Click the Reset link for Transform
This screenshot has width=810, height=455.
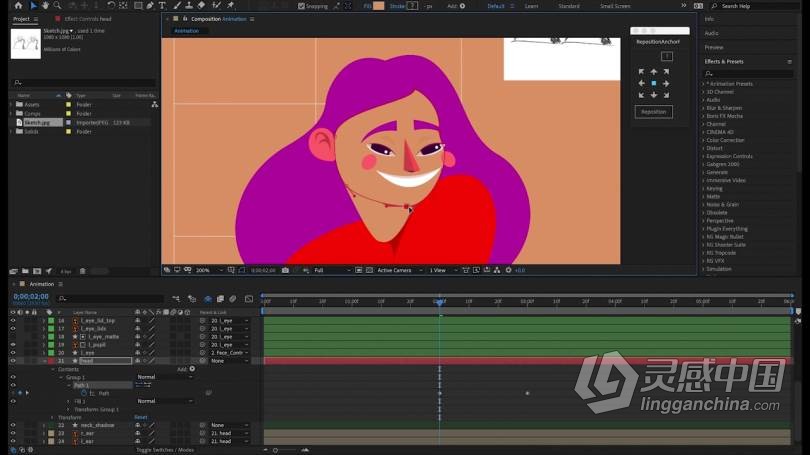coord(141,417)
